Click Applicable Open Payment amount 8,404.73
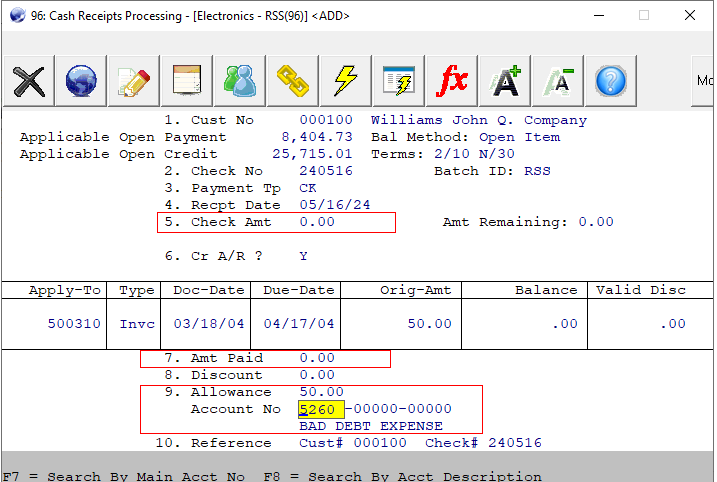Viewport: 717px width, 482px height. 317,137
